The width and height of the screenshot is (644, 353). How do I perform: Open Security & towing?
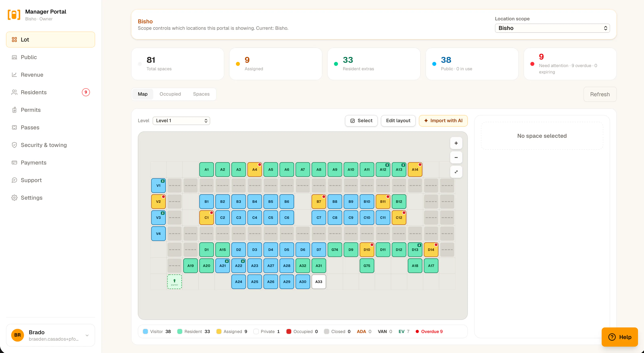51,145
